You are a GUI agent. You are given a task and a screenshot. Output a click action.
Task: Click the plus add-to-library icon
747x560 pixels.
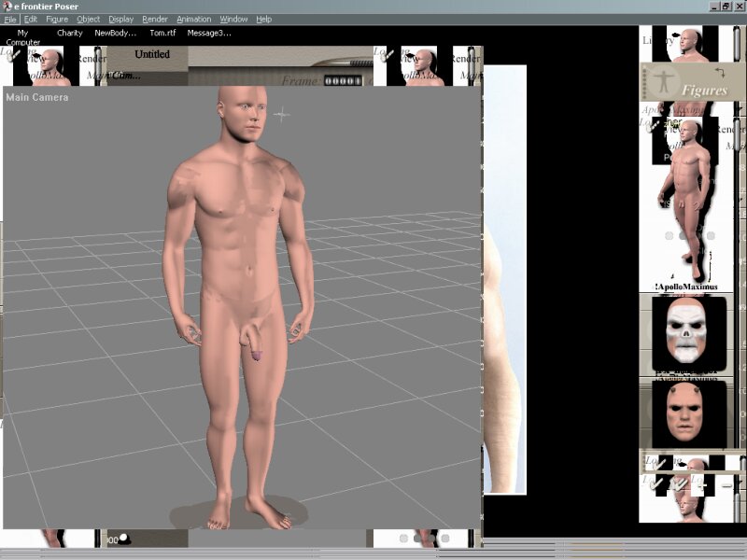[x=703, y=485]
